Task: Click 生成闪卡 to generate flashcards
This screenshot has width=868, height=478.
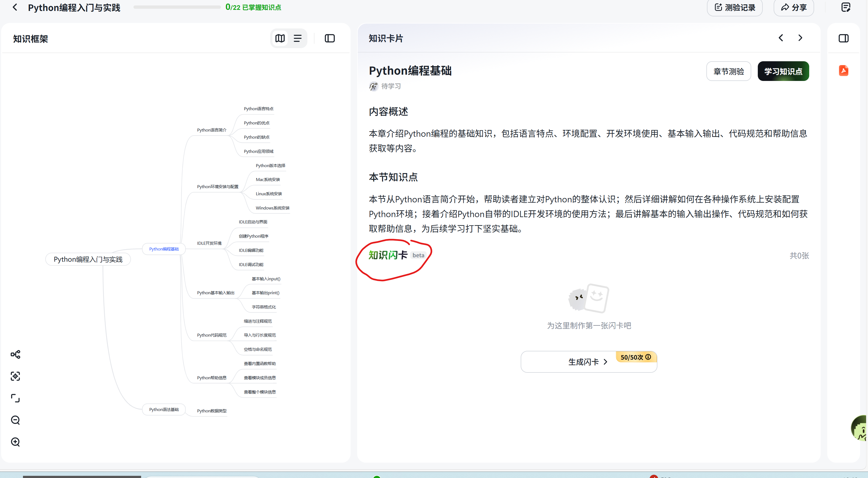Action: tap(588, 362)
